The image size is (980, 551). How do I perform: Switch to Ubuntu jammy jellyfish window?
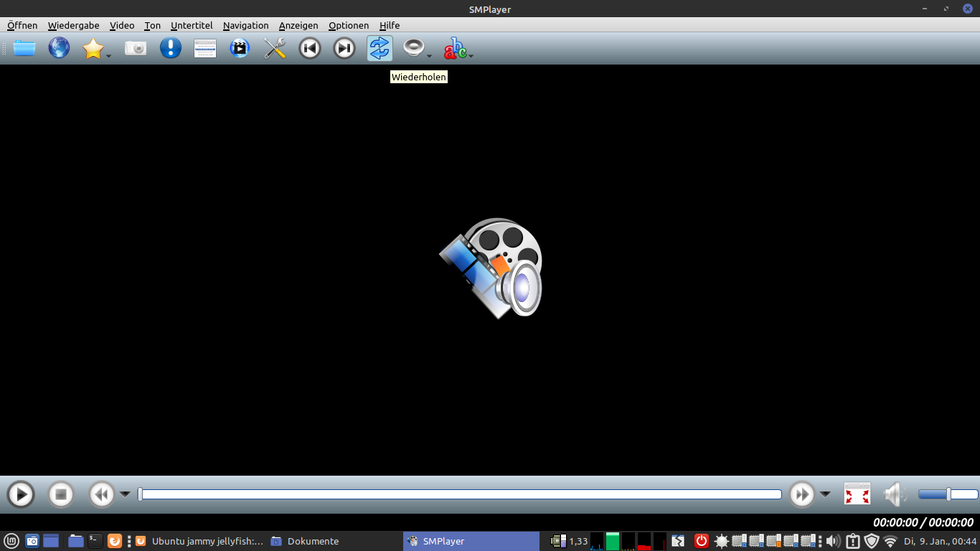pos(199,541)
